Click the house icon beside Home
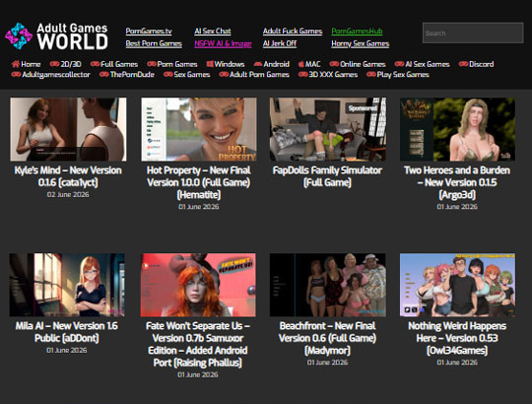Viewport: 532px width, 404px height. 15,64
